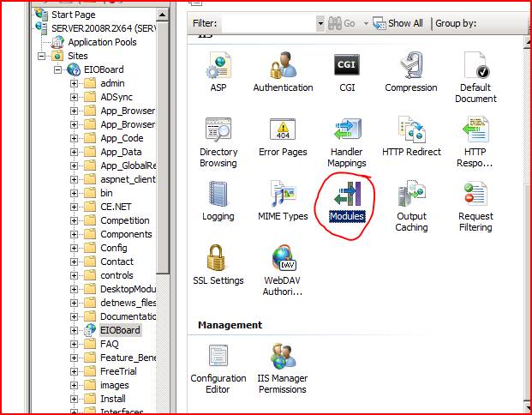Open Request Filtering feature
The image size is (532, 415).
(475, 207)
